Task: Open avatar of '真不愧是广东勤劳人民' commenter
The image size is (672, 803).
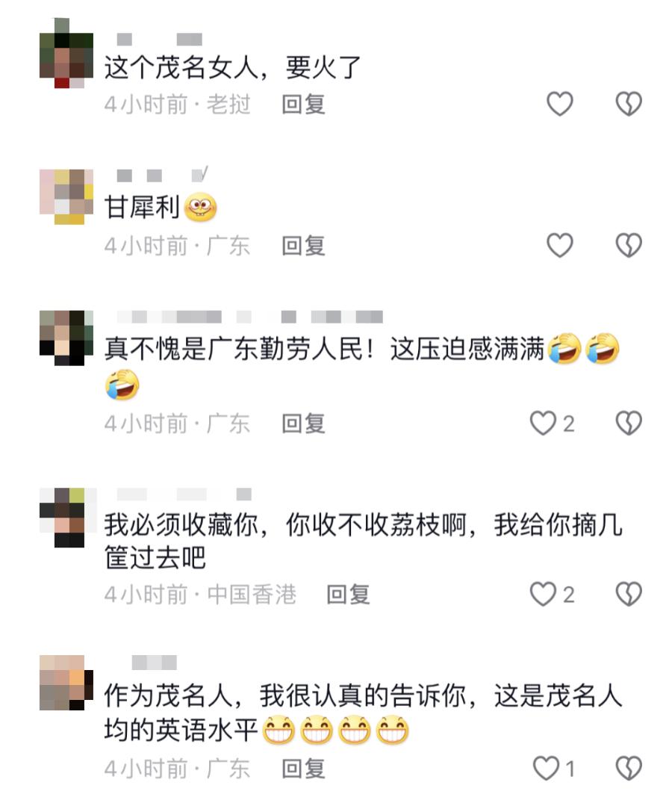Action: tap(66, 338)
